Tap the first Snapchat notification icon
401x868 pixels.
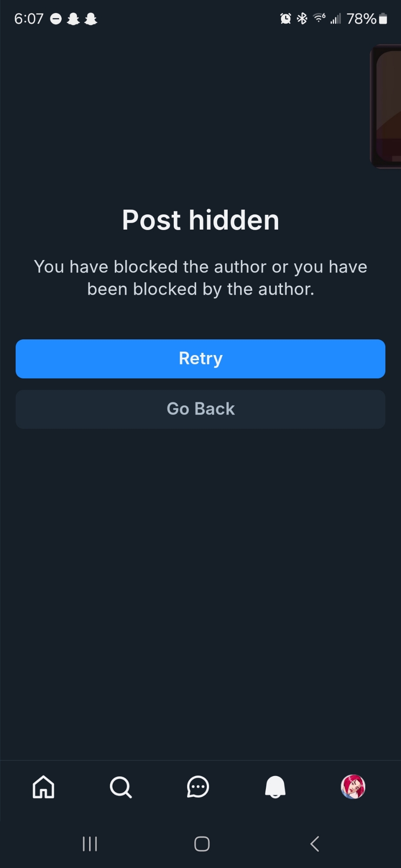click(73, 19)
